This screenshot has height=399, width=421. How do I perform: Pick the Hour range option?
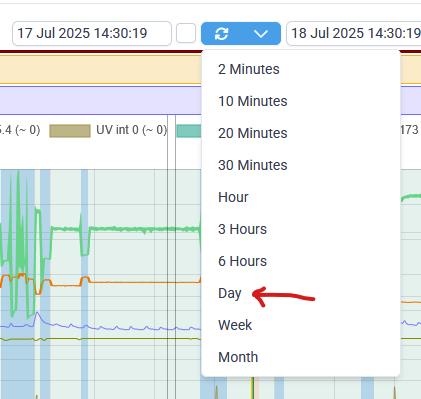tap(301, 197)
